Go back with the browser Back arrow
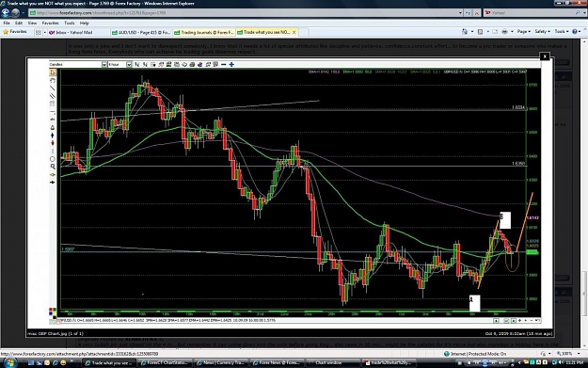Viewport: 588px width, 368px height. pos(6,13)
